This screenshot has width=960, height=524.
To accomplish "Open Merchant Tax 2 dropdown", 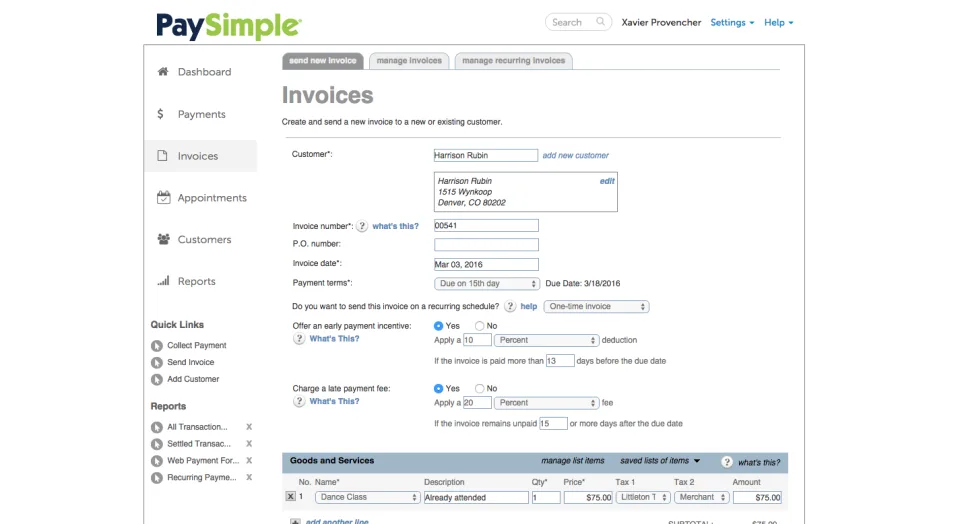I will point(702,497).
